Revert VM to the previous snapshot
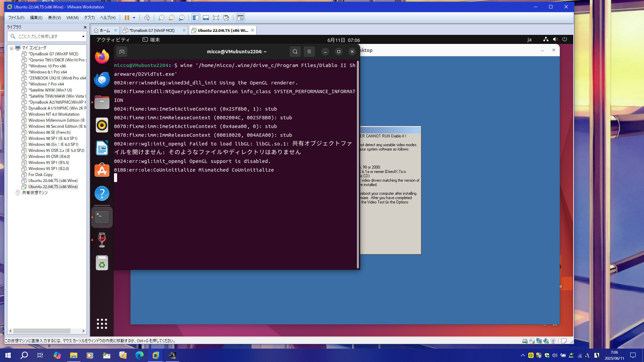The height and width of the screenshot is (362, 644). click(171, 18)
